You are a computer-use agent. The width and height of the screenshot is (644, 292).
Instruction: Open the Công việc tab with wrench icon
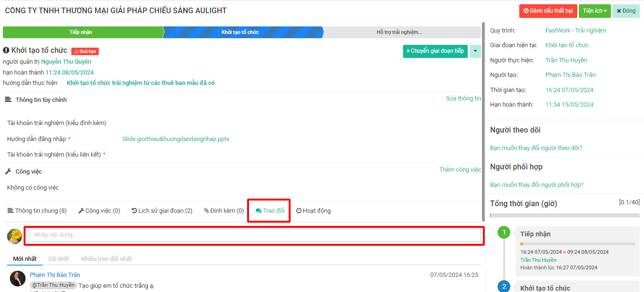[x=99, y=211]
